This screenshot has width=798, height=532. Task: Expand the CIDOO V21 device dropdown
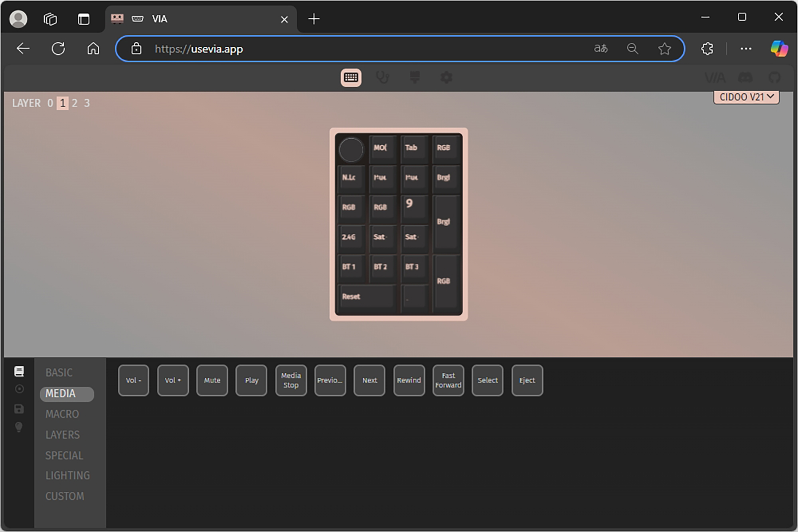[746, 97]
